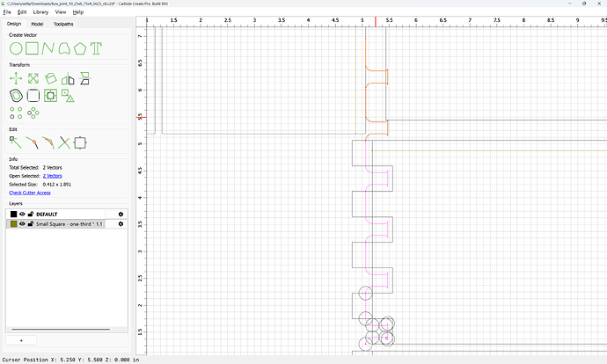Activate the Mirror/Flip transform tool
Viewport: 607px width, 364px height.
(x=68, y=78)
